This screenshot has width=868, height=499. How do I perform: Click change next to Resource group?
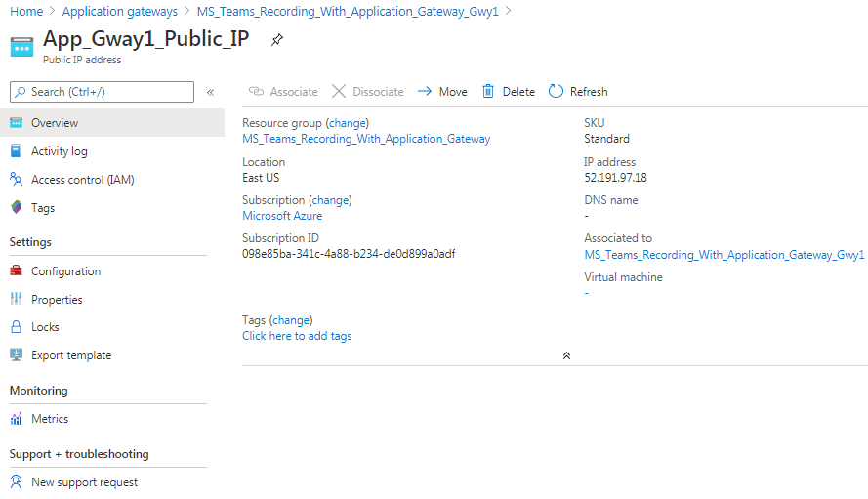point(348,123)
